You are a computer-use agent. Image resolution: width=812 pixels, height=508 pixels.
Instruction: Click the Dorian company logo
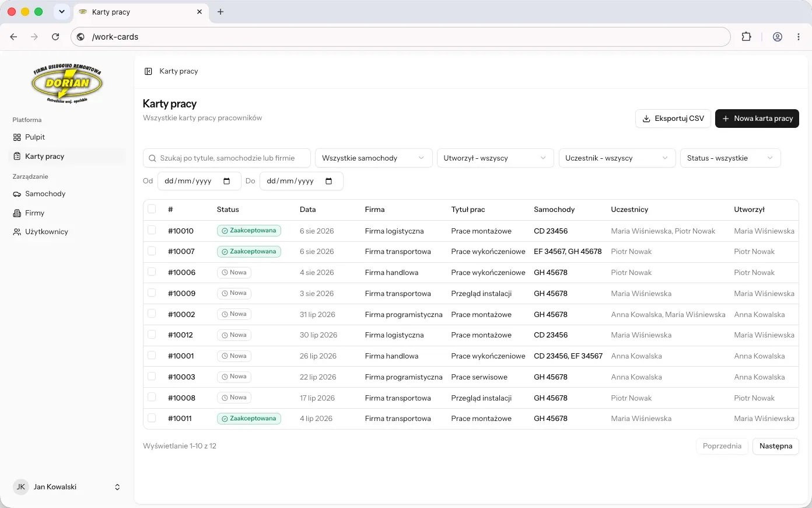(67, 83)
